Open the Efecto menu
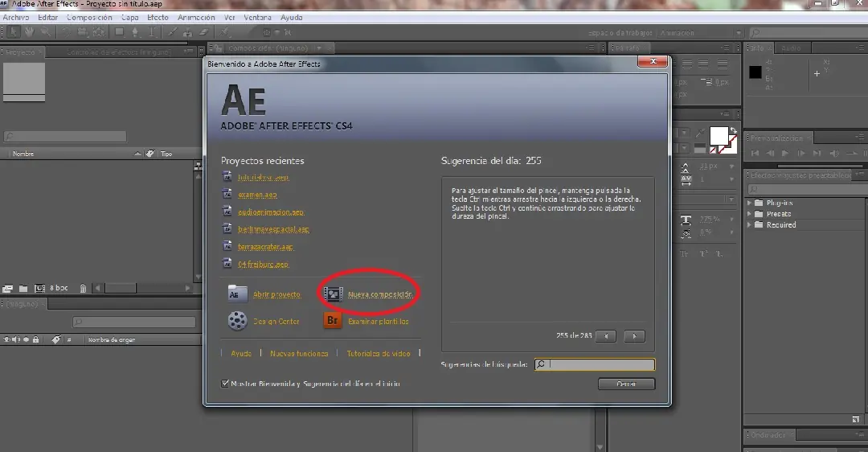This screenshot has height=452, width=868. [158, 17]
